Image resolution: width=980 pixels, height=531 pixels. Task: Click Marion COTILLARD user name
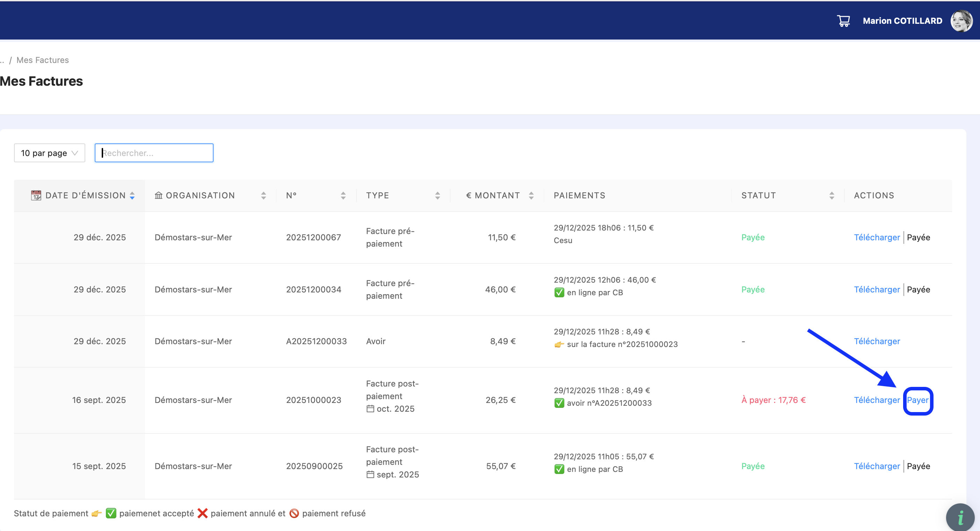tap(902, 21)
